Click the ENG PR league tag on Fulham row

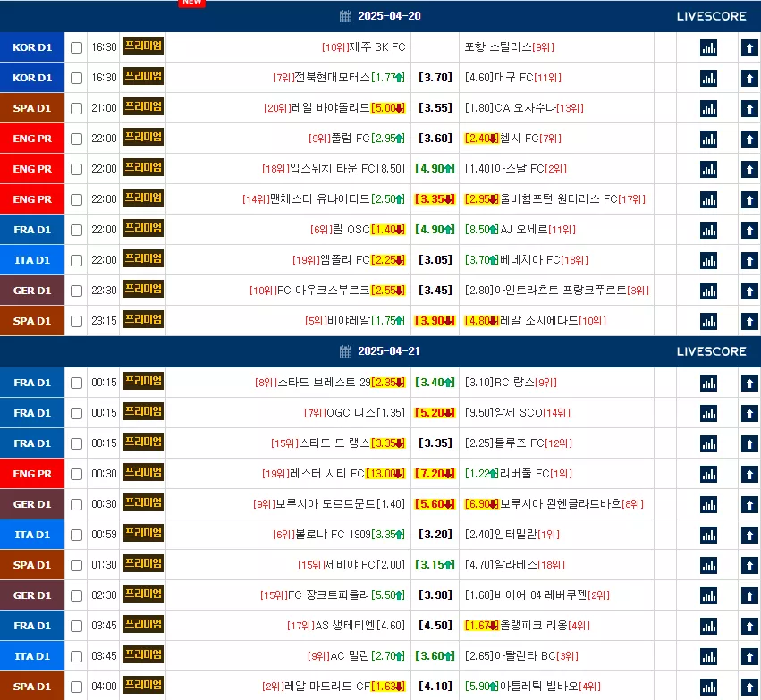click(x=32, y=139)
